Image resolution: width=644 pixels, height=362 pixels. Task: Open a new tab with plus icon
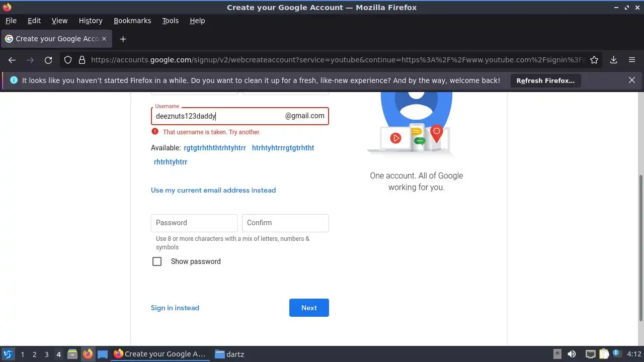(123, 39)
